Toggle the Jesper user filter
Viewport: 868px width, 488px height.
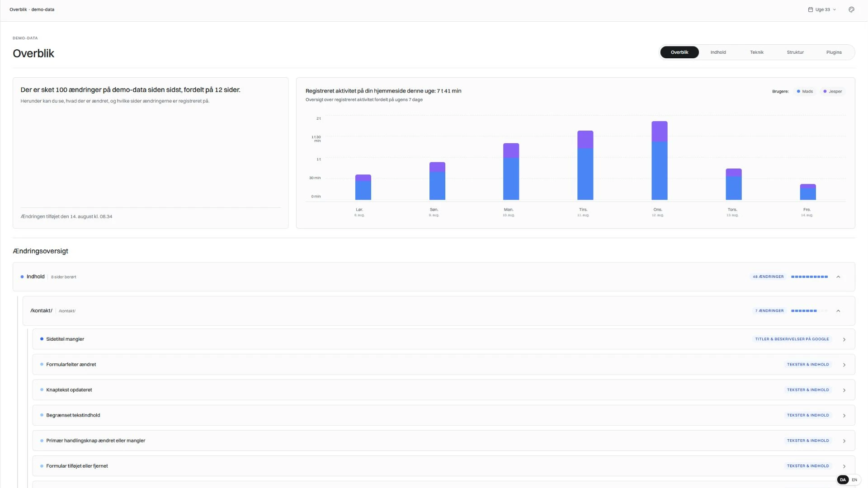(x=833, y=91)
